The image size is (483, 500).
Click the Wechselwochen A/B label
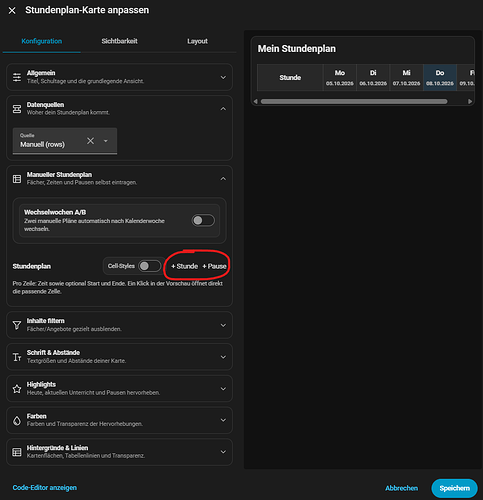(55, 212)
